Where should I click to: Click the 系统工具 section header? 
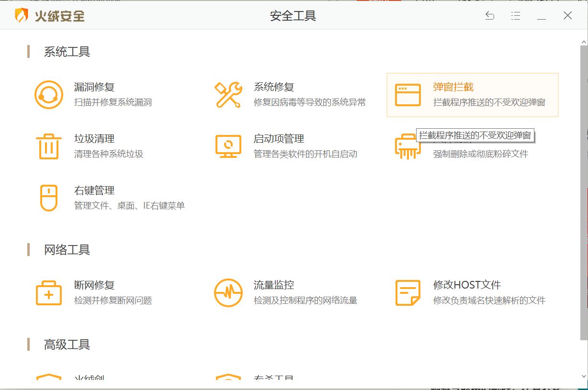(x=66, y=52)
